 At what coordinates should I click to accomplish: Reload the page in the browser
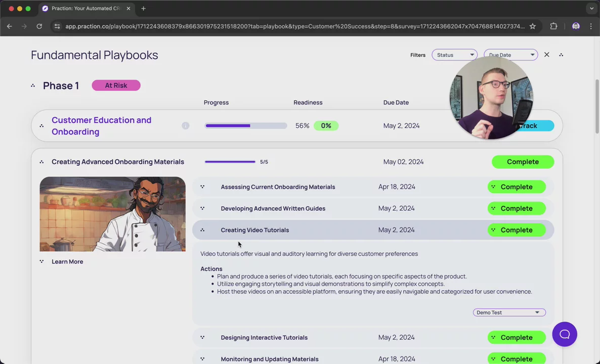point(39,26)
